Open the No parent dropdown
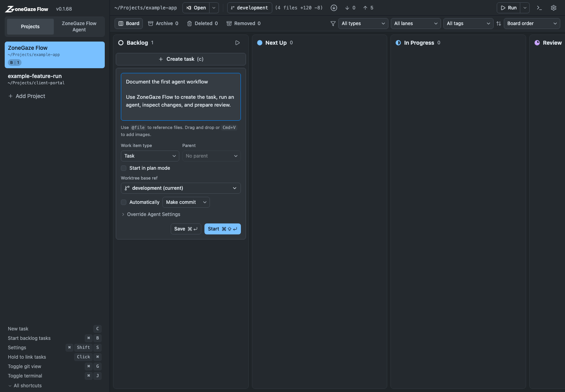This screenshot has height=392, width=565. (x=211, y=156)
